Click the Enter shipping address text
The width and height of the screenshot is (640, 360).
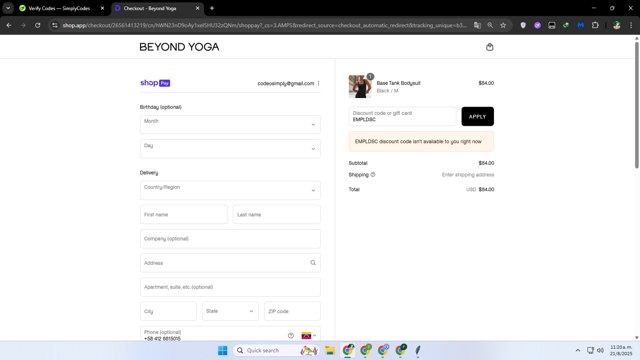tap(468, 175)
